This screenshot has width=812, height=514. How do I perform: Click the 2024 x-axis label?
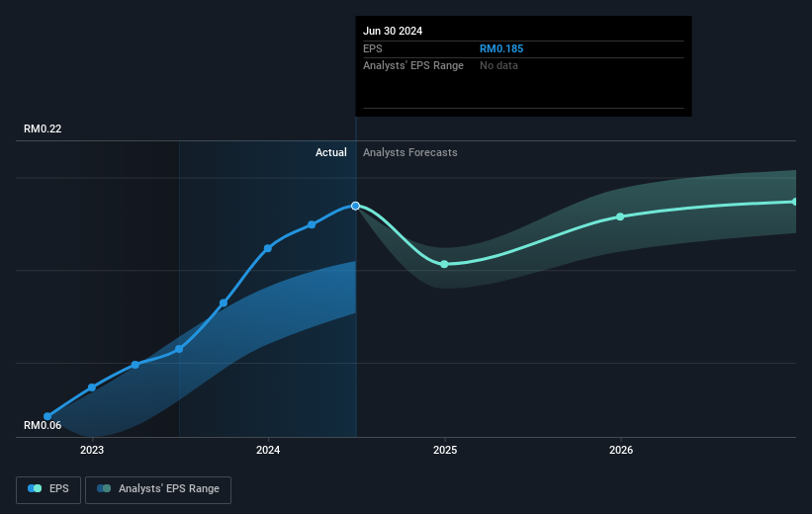tap(268, 450)
